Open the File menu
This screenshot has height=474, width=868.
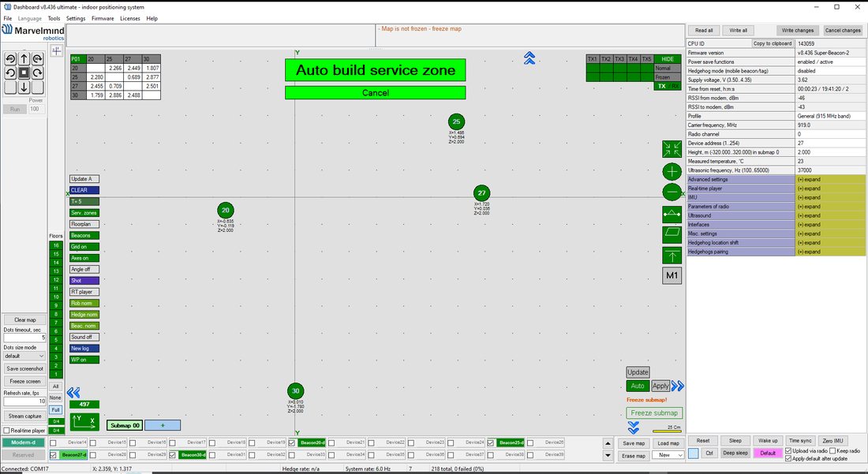[x=8, y=18]
